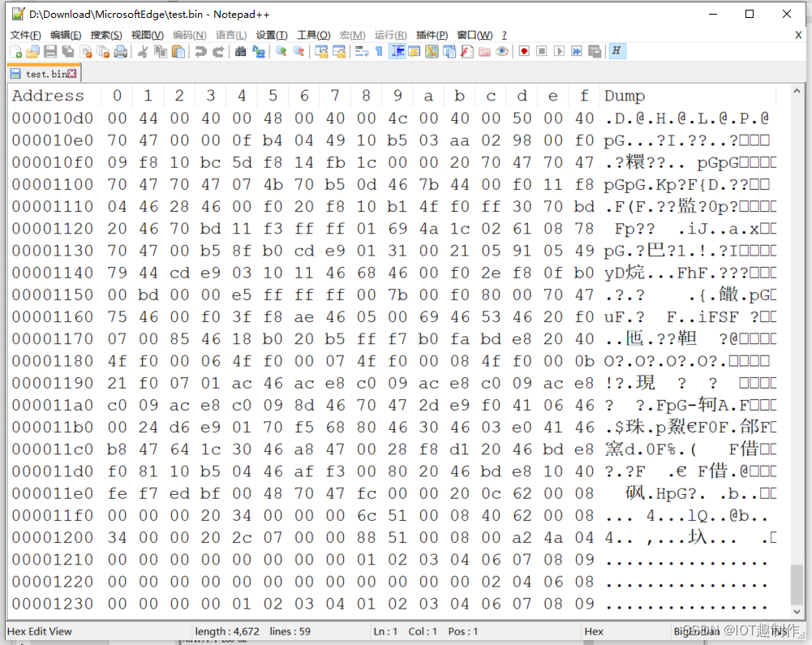Open the 窗口(W) menu
This screenshot has height=645, width=812.
[x=475, y=35]
